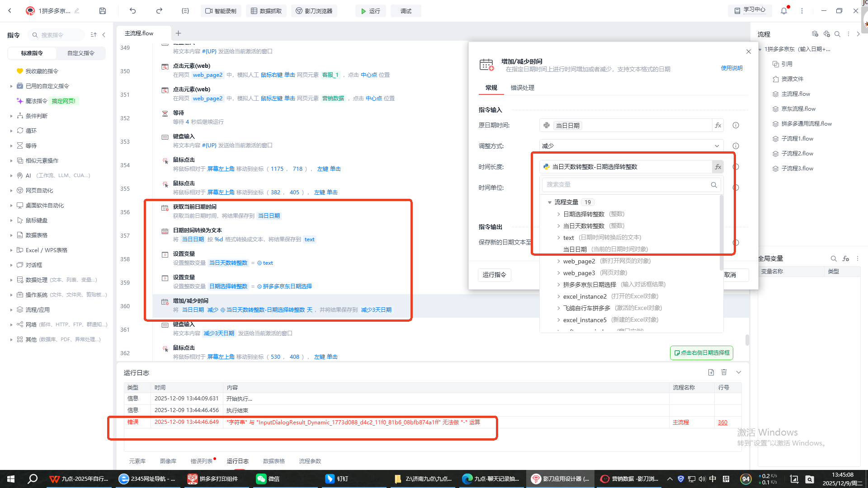Switch to 自定义指令 tab

(x=81, y=53)
